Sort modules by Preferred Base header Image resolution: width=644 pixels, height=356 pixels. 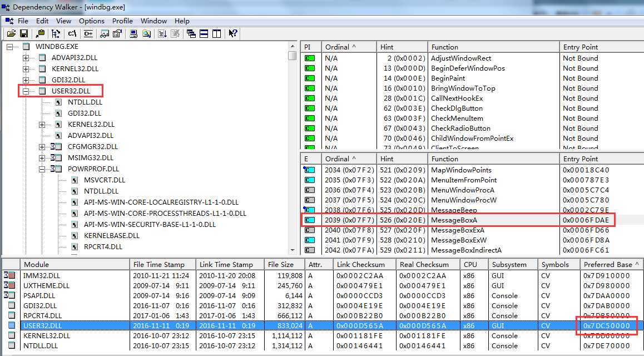pos(611,264)
